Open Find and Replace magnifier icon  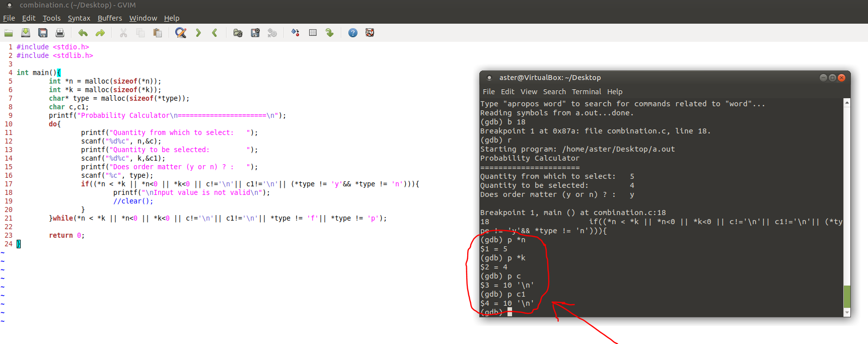[181, 33]
